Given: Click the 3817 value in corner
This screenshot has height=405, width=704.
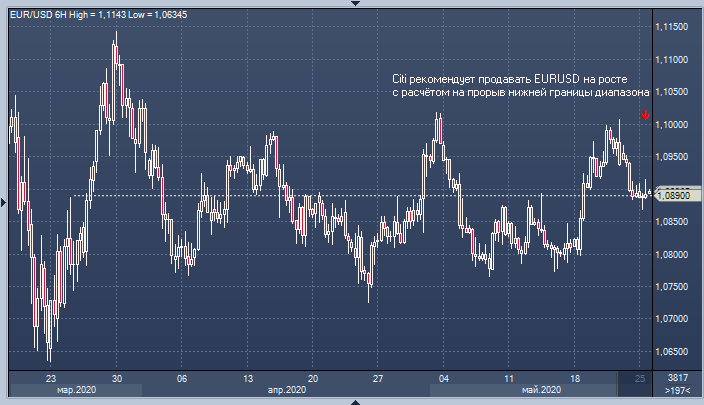Looking at the screenshot, I should click(677, 379).
